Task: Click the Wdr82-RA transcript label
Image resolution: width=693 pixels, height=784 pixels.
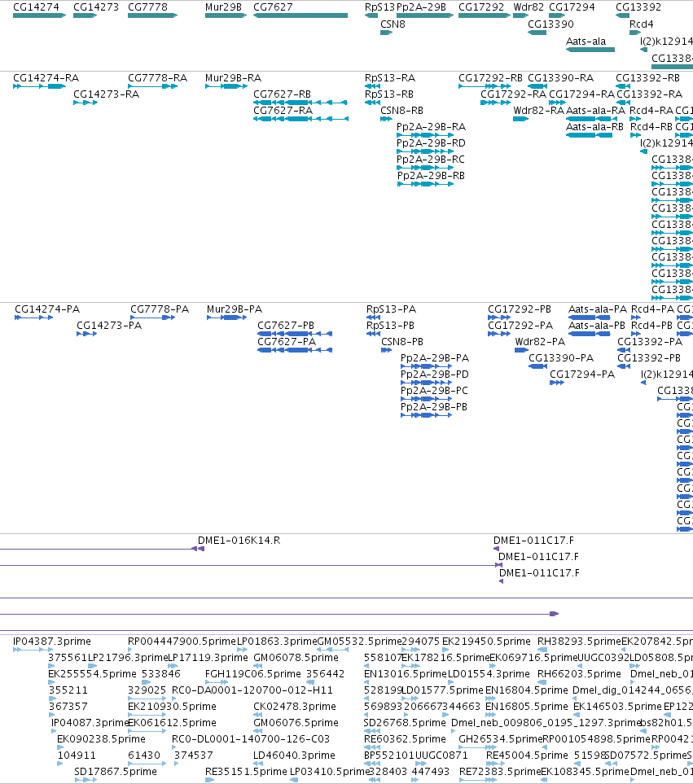Action: (x=538, y=111)
